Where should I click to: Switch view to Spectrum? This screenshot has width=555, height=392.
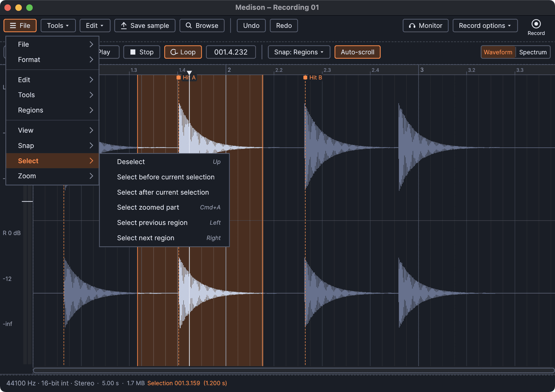(x=533, y=52)
